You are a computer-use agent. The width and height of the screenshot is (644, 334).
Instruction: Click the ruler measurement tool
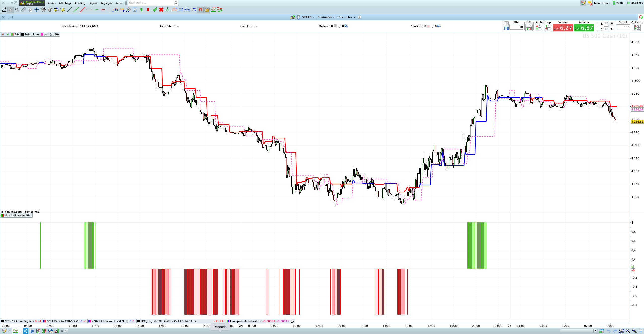[23, 10]
